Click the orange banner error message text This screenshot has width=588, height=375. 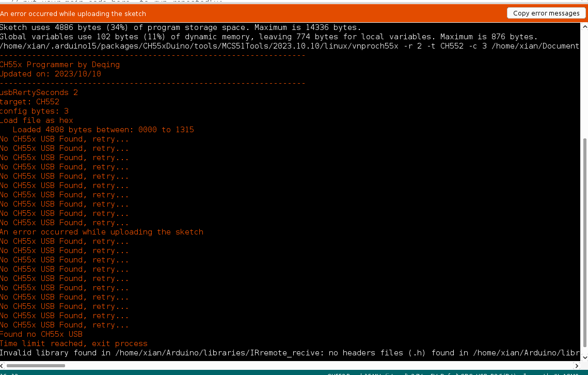(x=73, y=13)
